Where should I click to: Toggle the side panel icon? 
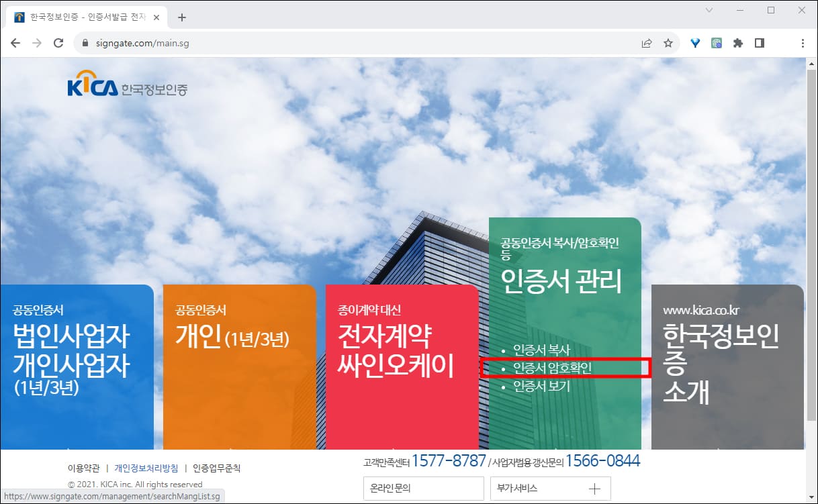click(x=760, y=42)
